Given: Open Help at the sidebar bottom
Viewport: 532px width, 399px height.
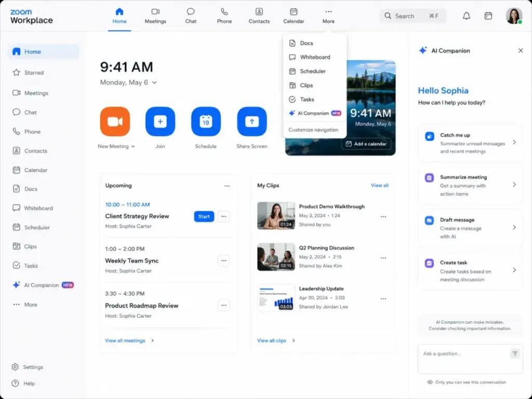Looking at the screenshot, I should 23,383.
